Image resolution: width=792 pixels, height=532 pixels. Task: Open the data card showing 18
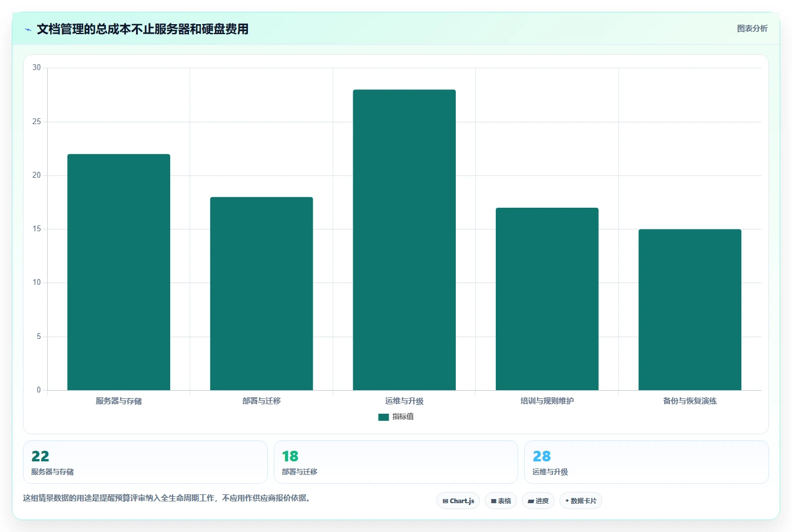pyautogui.click(x=396, y=462)
